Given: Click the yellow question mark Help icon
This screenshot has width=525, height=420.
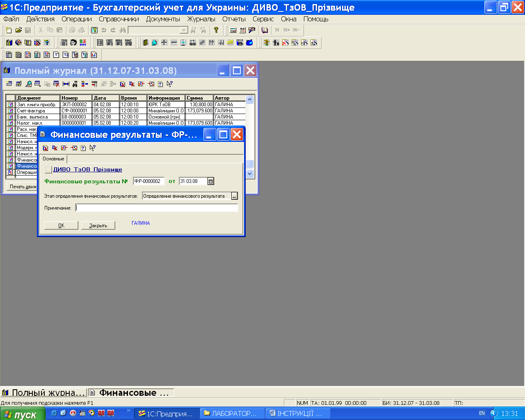Looking at the screenshot, I should click(x=216, y=30).
